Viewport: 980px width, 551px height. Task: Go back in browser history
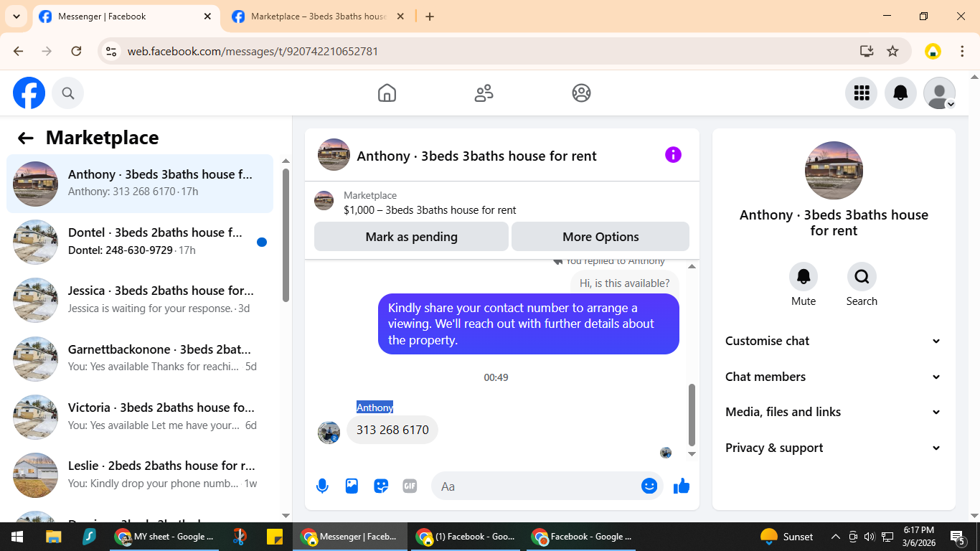(x=19, y=51)
